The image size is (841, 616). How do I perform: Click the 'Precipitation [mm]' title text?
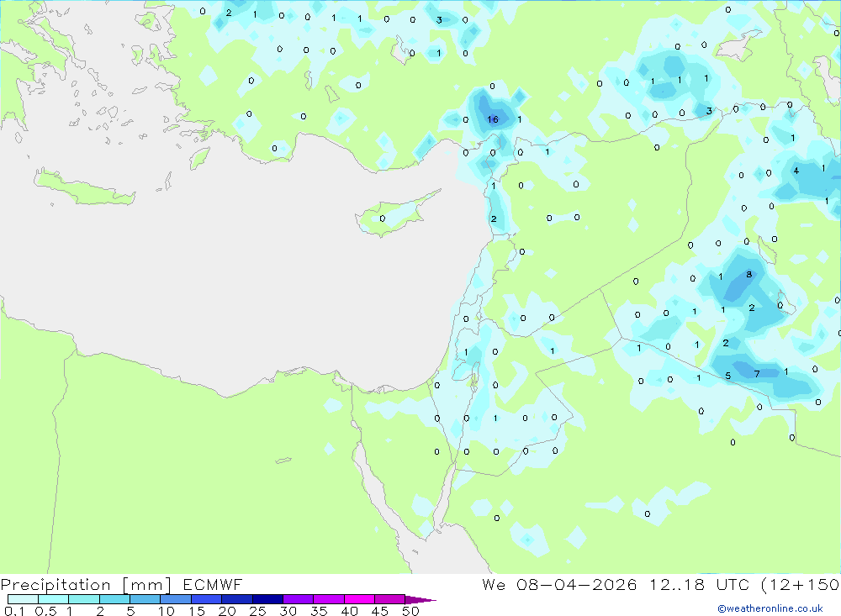(86, 585)
